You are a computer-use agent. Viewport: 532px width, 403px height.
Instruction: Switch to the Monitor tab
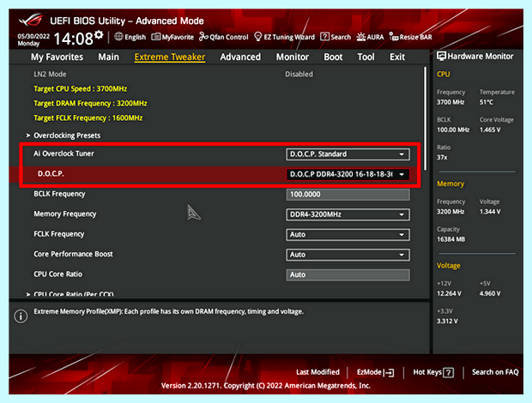[292, 57]
